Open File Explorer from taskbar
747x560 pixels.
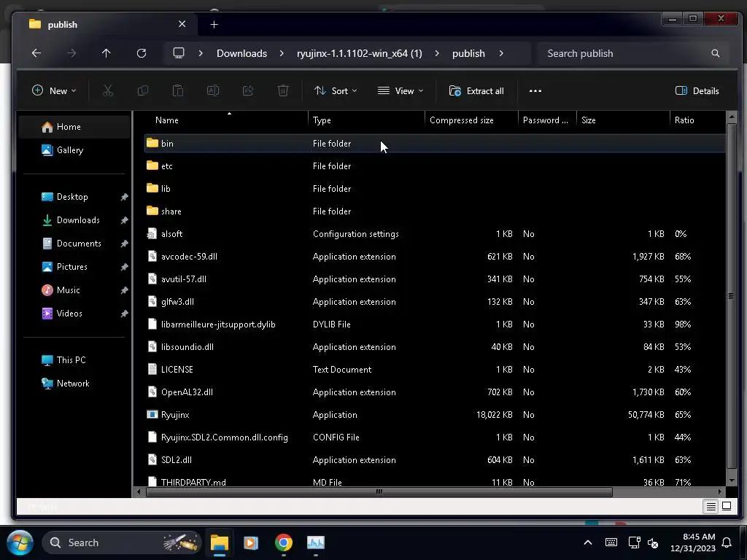[220, 542]
